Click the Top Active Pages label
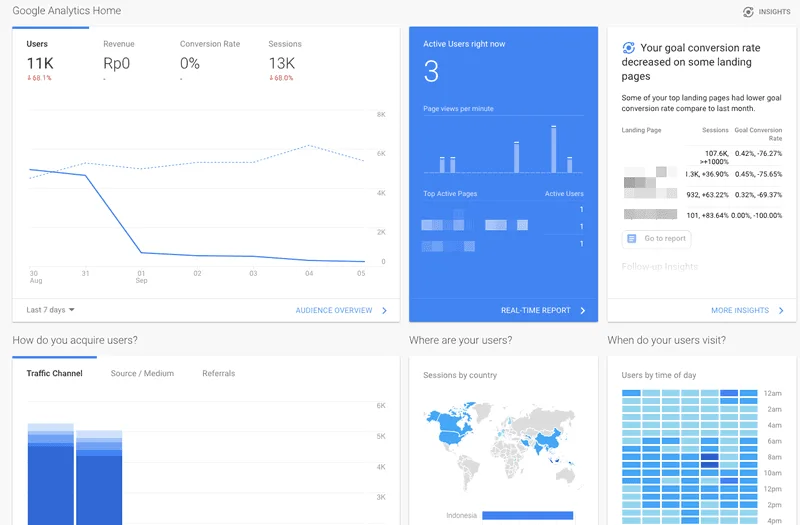This screenshot has width=800, height=525. click(450, 194)
